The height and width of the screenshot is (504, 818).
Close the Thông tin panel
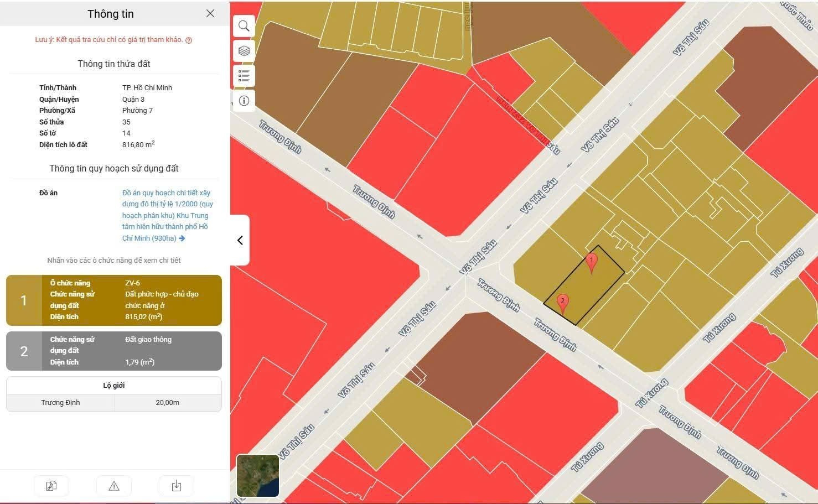210,13
